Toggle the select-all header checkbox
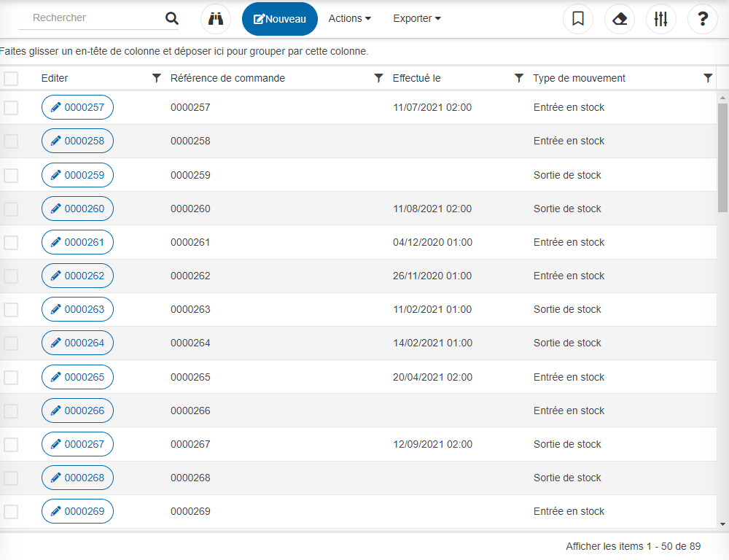 pyautogui.click(x=11, y=79)
